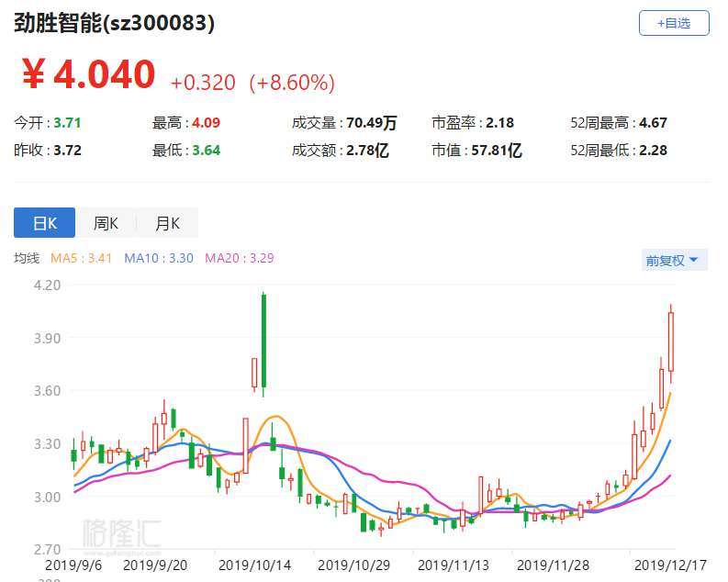Click the 2019/11/28 date label
The height and width of the screenshot is (582, 728).
553,565
